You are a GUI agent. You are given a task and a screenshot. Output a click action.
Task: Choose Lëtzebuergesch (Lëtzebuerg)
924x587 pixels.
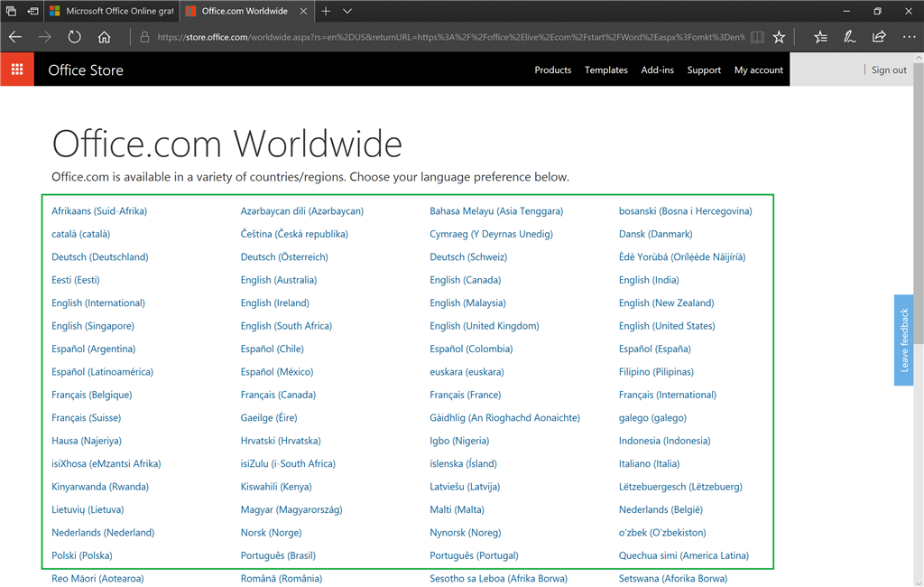click(680, 487)
